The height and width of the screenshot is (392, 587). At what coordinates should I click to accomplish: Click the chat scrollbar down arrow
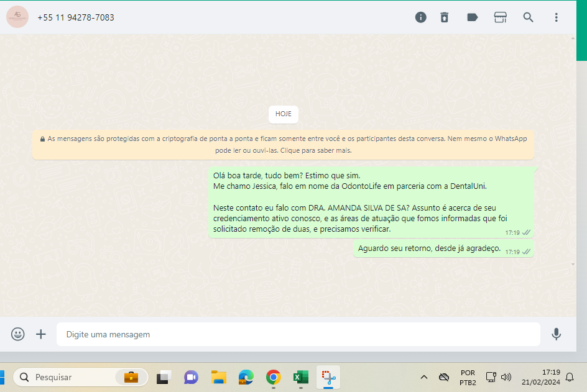click(573, 265)
